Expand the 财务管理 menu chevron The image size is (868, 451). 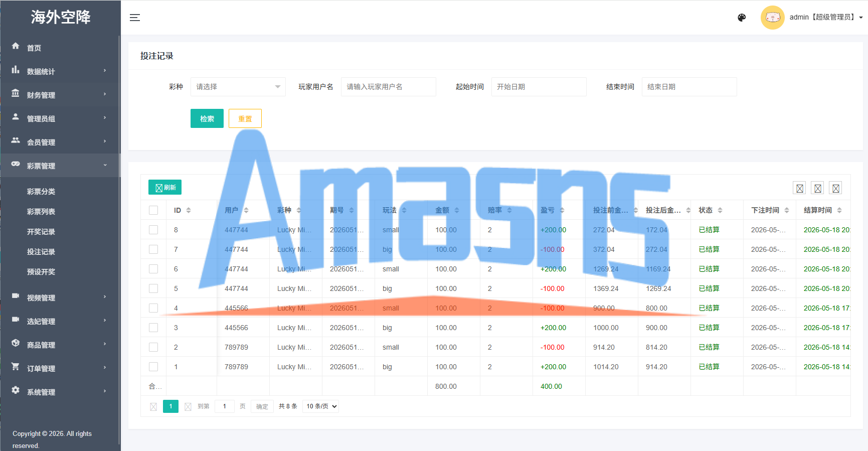(x=105, y=94)
